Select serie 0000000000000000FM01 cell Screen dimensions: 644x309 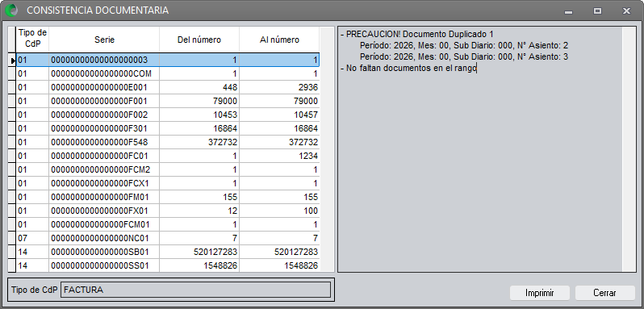(104, 198)
